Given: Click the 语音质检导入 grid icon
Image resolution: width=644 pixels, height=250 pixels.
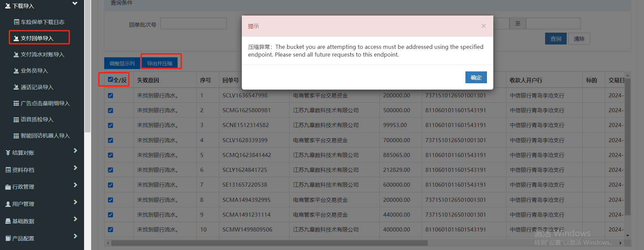Looking at the screenshot, I should 16,120.
